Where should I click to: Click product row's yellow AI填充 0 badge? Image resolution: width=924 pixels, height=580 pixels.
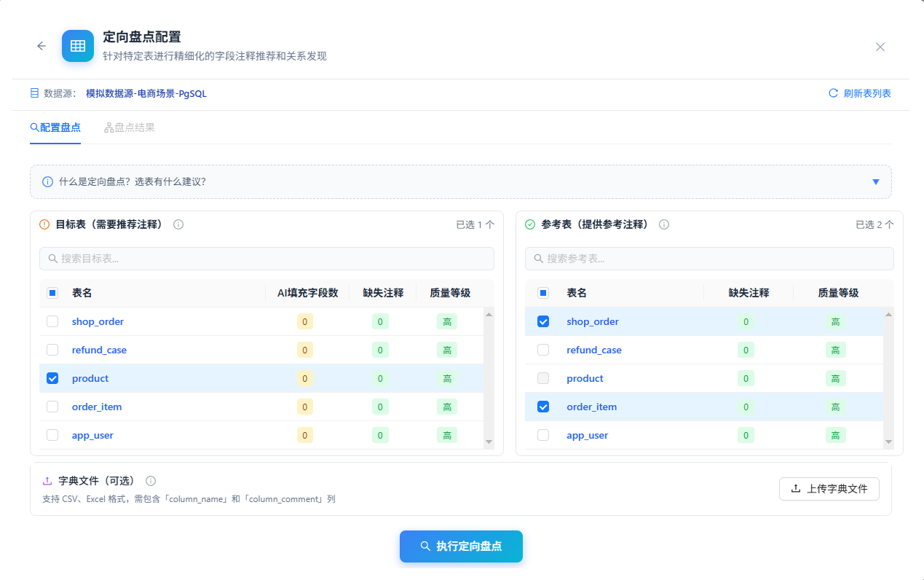pos(305,378)
